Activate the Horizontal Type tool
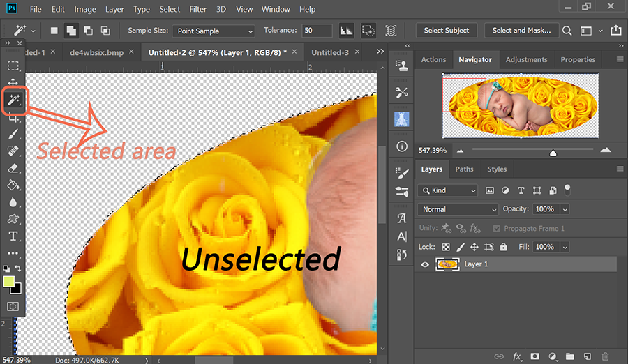This screenshot has height=364, width=628. pyautogui.click(x=13, y=236)
